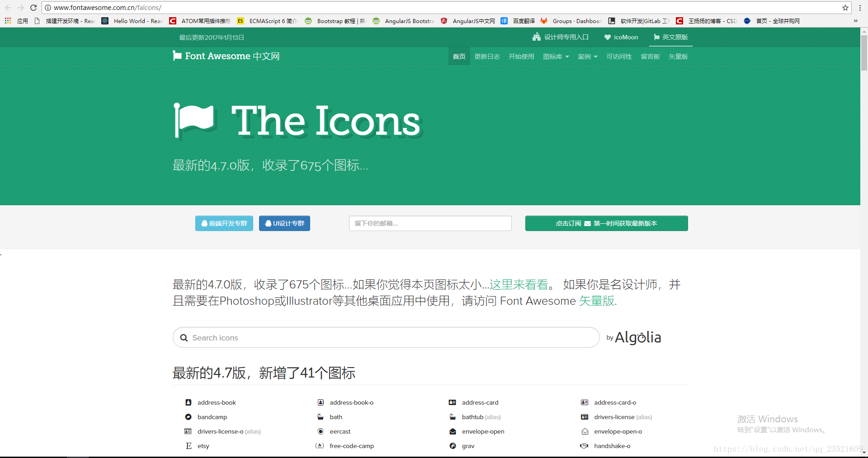The width and height of the screenshot is (868, 458).
Task: Show more bookmarks with the chevron
Action: [x=855, y=21]
